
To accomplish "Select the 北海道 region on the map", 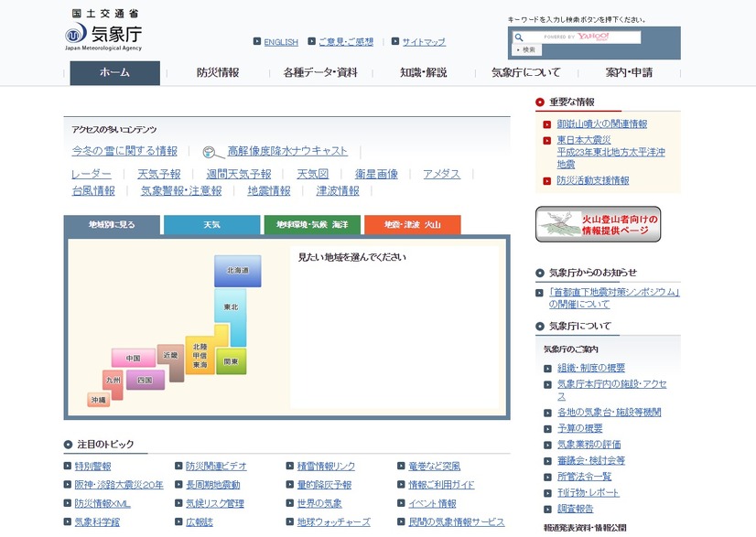I will (x=238, y=271).
